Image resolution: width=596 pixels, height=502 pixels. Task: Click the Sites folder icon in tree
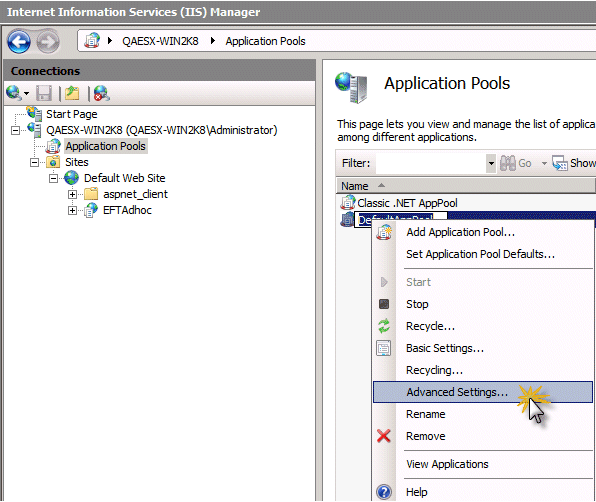pyautogui.click(x=53, y=162)
